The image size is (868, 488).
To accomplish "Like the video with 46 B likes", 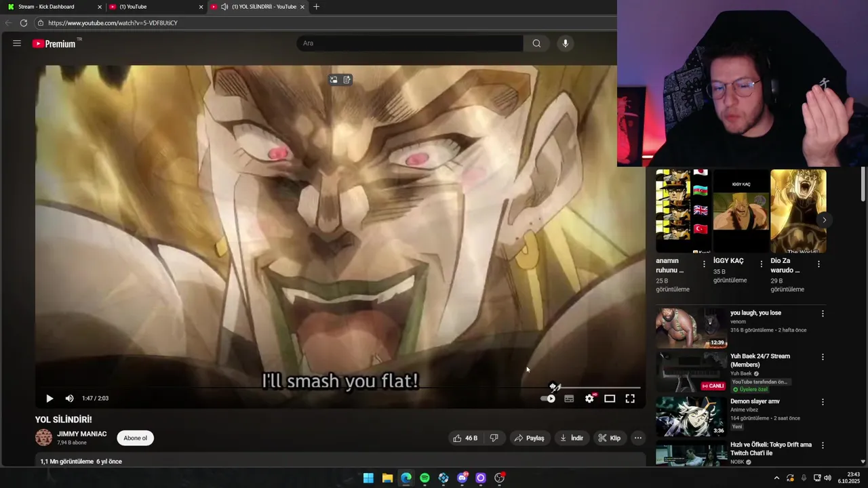I will point(465,438).
